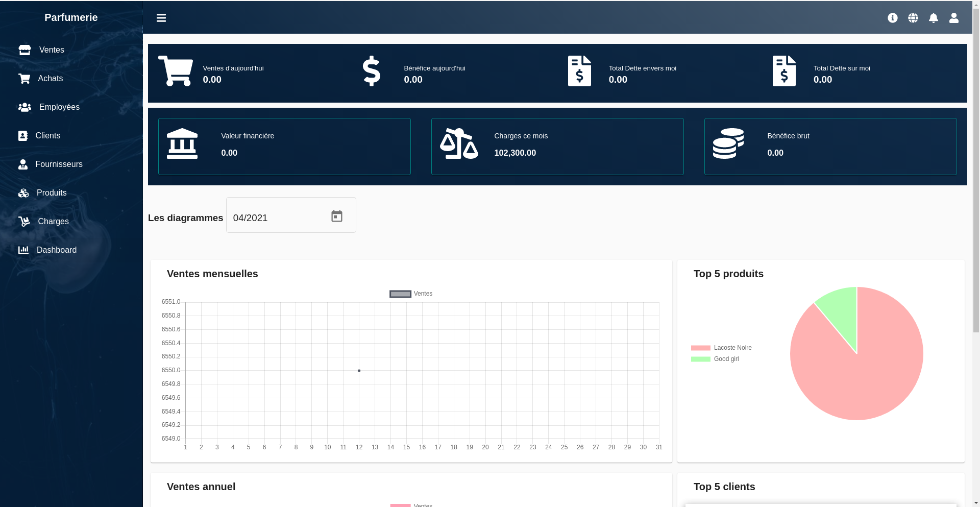980x507 pixels.
Task: Open the Ventes menu item
Action: point(52,50)
